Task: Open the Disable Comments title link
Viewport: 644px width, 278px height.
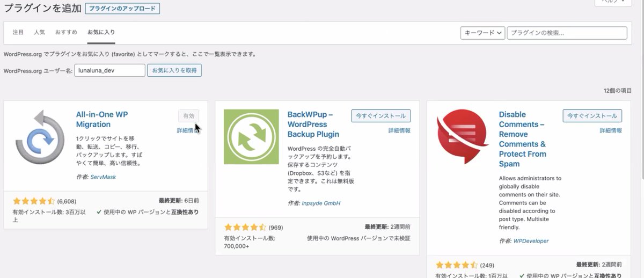Action: pos(522,139)
